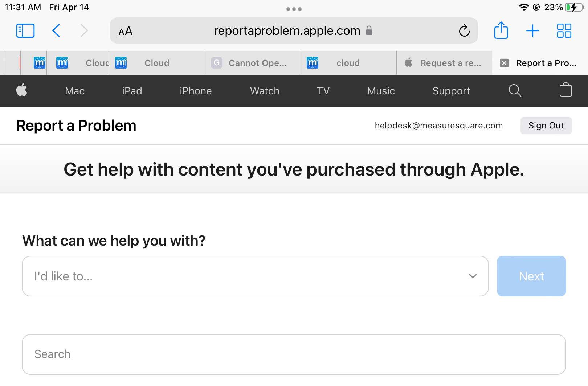Tap the 11:31 AM clock
The height and width of the screenshot is (386, 588).
[x=23, y=7]
